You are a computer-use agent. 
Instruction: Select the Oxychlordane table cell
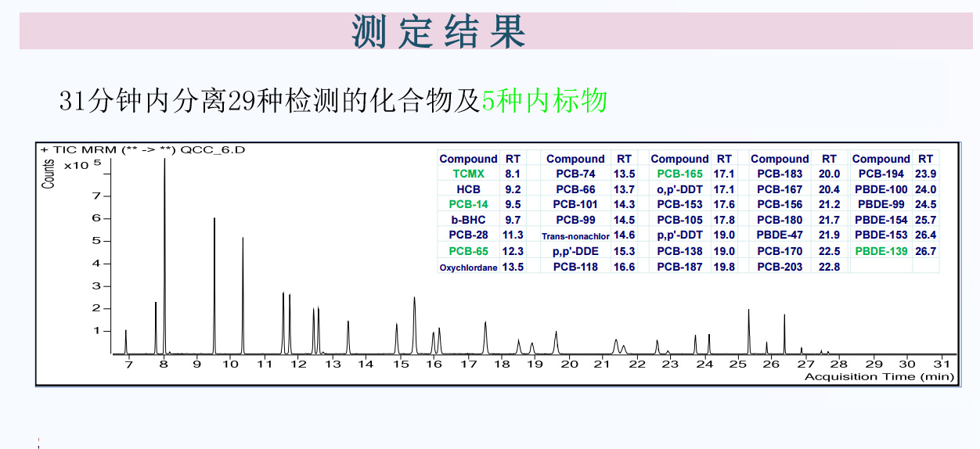click(468, 268)
